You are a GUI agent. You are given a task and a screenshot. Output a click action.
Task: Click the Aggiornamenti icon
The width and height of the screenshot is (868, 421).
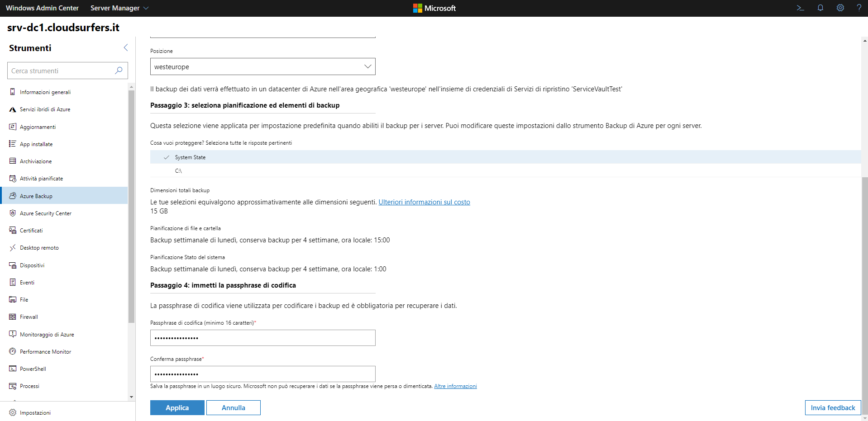[13, 127]
